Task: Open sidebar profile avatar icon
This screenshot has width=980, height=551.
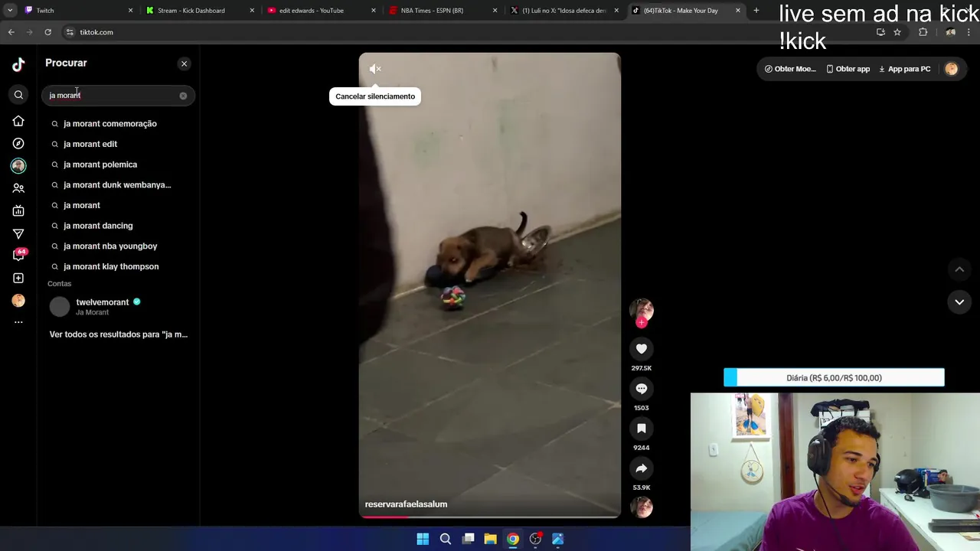Action: 18,300
